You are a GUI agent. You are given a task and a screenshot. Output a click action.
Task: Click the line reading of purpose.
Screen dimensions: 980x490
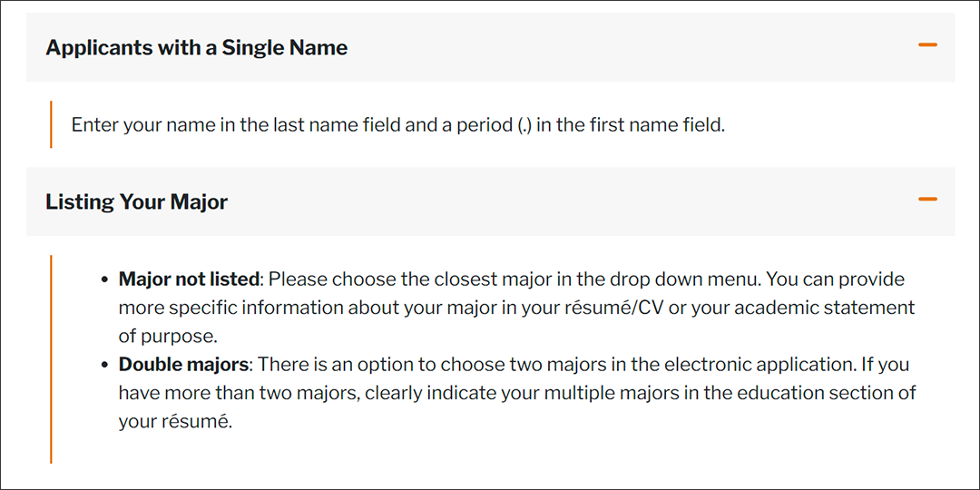(x=168, y=337)
